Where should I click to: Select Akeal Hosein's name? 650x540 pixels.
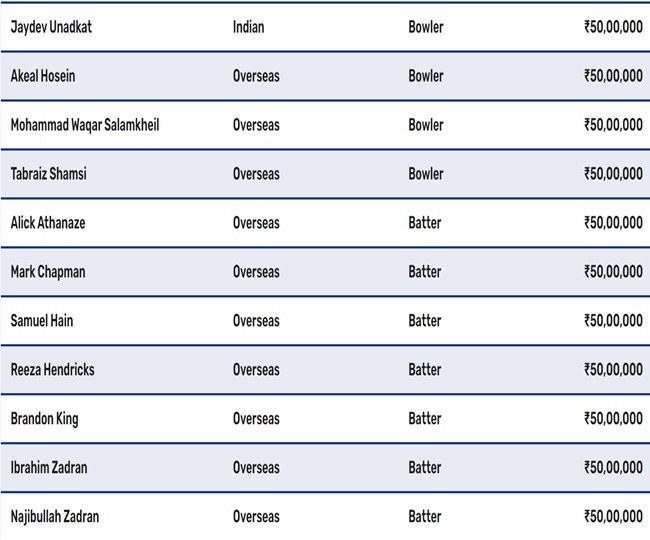[43, 76]
